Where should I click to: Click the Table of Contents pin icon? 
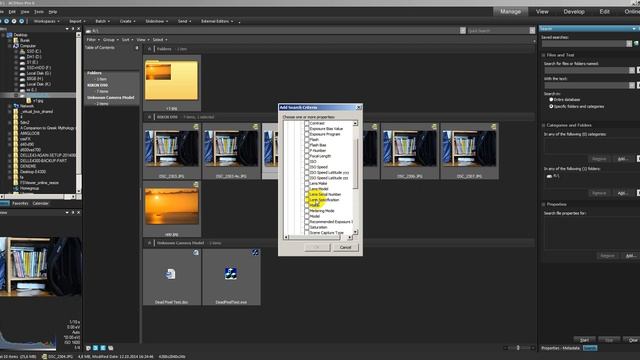137,48
